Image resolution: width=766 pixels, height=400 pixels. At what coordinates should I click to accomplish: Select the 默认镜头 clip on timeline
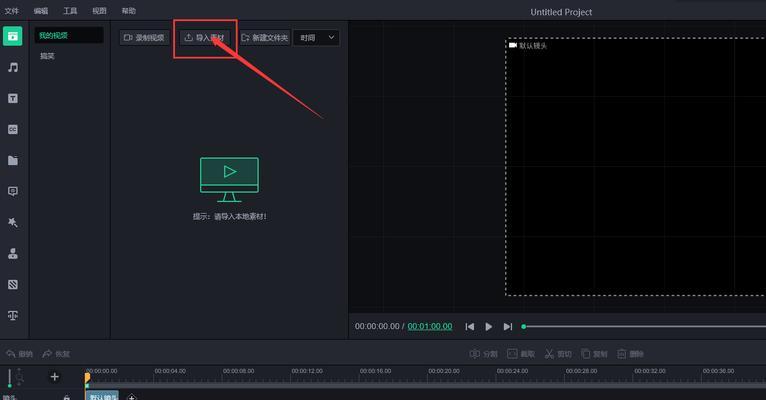103,396
